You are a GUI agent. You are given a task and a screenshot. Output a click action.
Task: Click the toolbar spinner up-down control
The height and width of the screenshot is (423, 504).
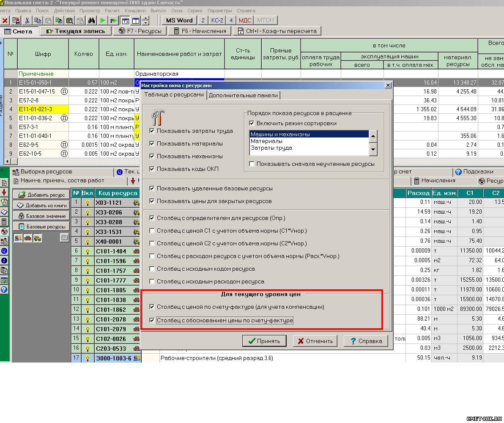coord(145,20)
